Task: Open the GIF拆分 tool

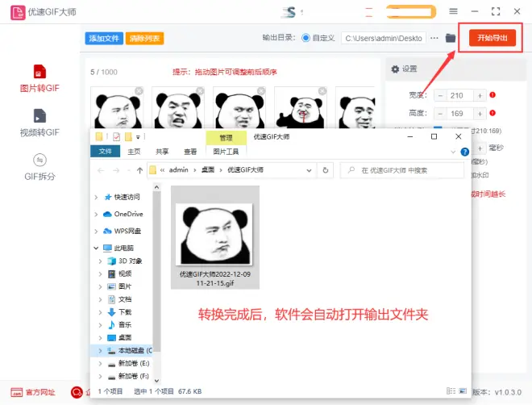Action: pos(39,167)
